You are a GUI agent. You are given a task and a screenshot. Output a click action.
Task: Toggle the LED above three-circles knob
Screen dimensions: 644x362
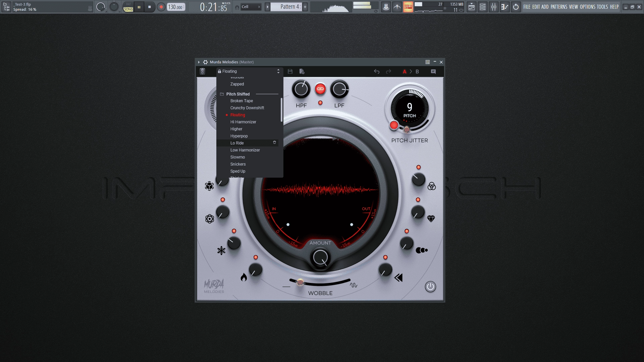click(419, 167)
